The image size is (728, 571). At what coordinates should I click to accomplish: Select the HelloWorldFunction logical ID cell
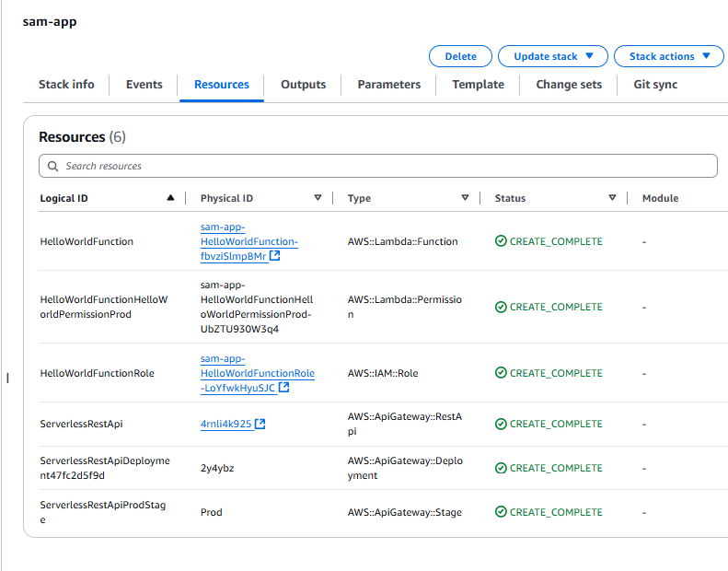click(87, 241)
